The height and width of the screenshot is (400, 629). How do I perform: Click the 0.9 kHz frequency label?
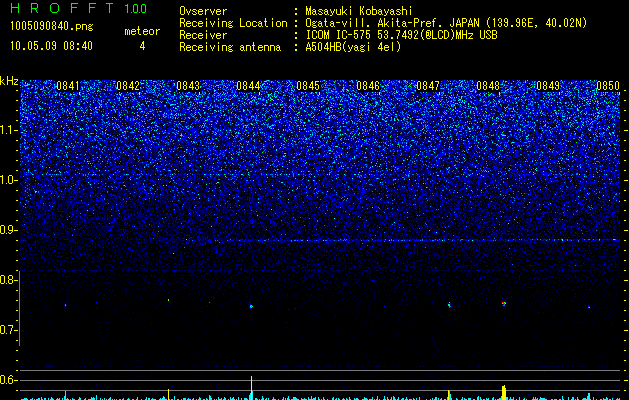8,230
